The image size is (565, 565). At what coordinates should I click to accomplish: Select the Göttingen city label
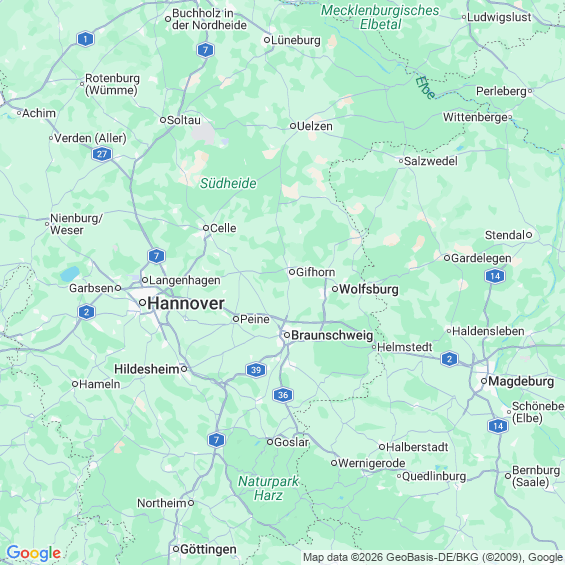tap(208, 549)
